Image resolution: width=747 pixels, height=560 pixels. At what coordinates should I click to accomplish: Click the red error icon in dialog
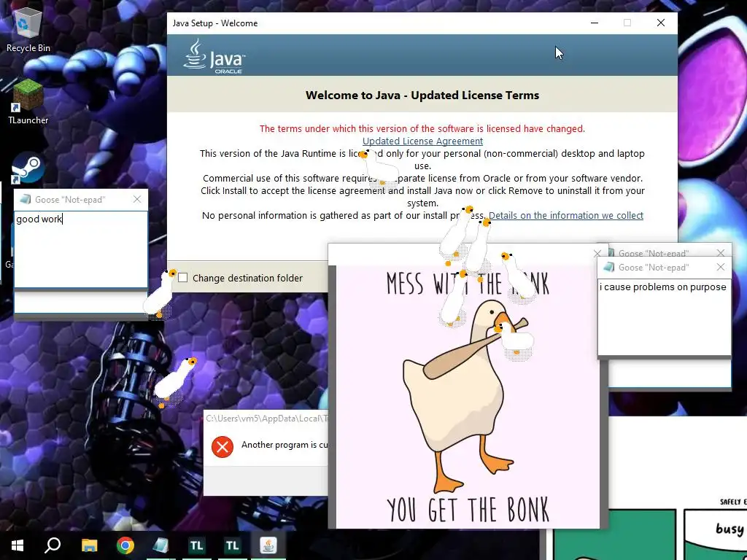point(222,447)
